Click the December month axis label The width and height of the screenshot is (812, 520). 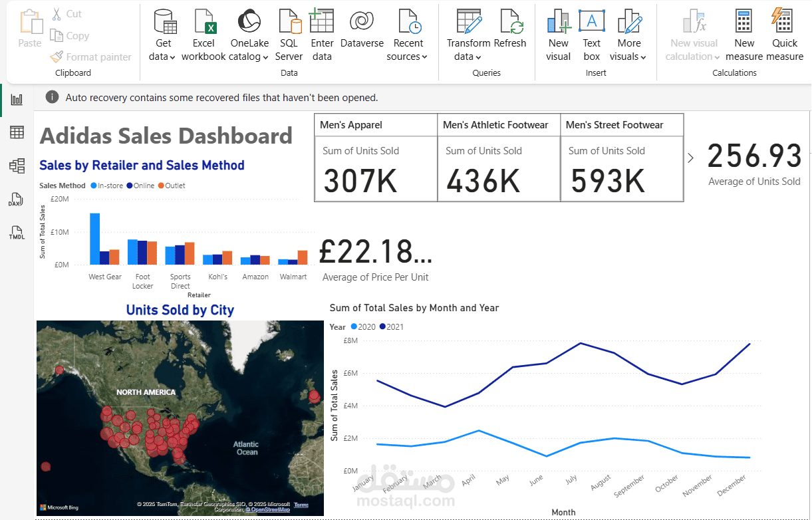click(x=731, y=485)
